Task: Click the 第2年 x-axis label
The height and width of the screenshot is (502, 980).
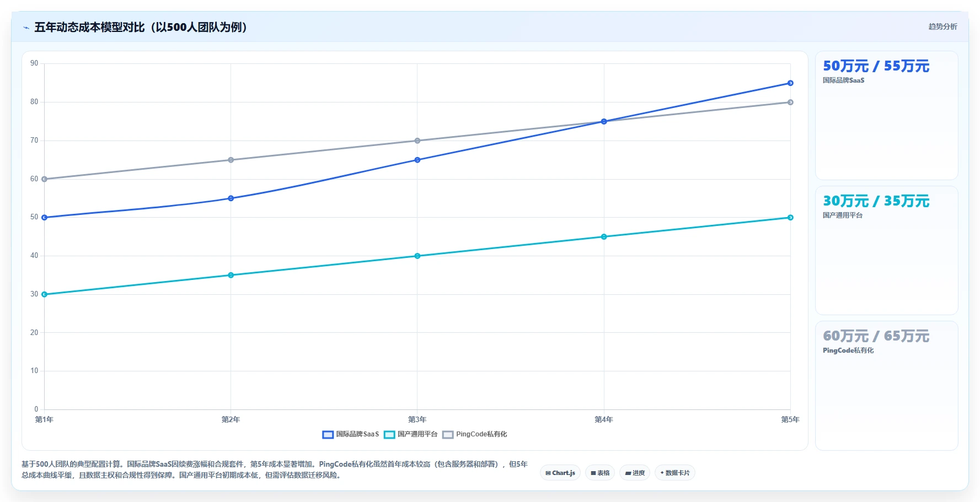Action: click(x=231, y=419)
